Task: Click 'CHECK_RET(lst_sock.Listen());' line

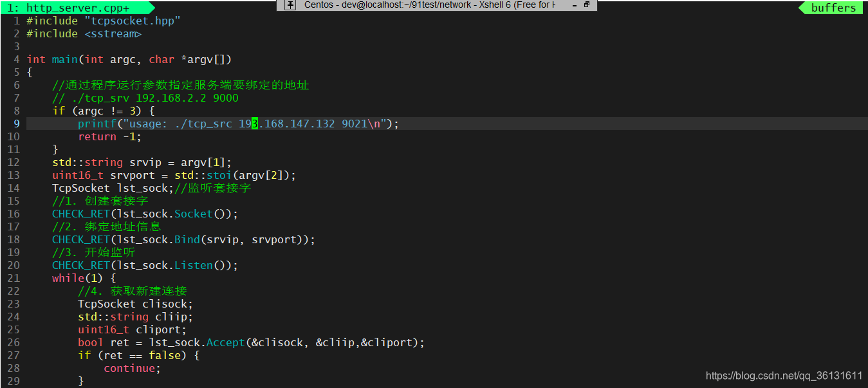Action: 145,265
